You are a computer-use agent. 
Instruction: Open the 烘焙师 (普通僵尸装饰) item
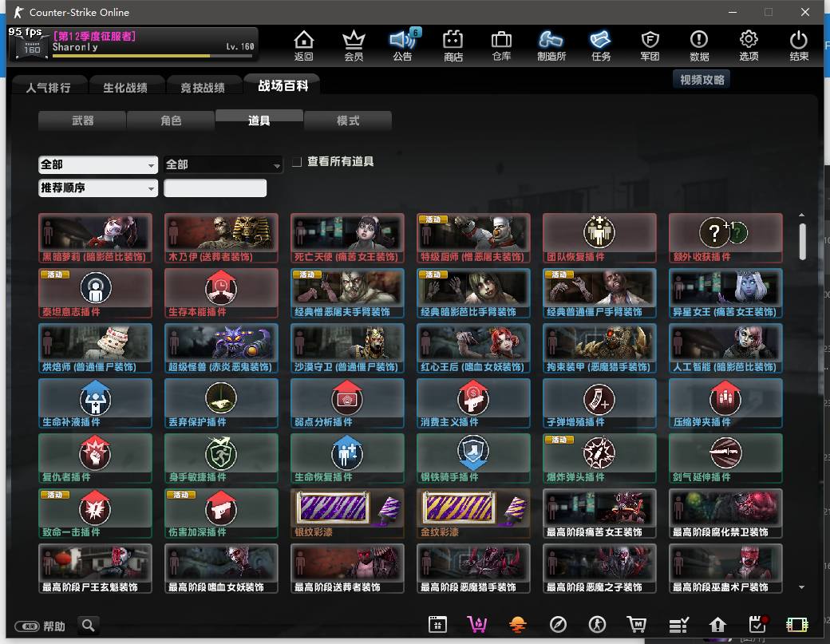pos(95,348)
